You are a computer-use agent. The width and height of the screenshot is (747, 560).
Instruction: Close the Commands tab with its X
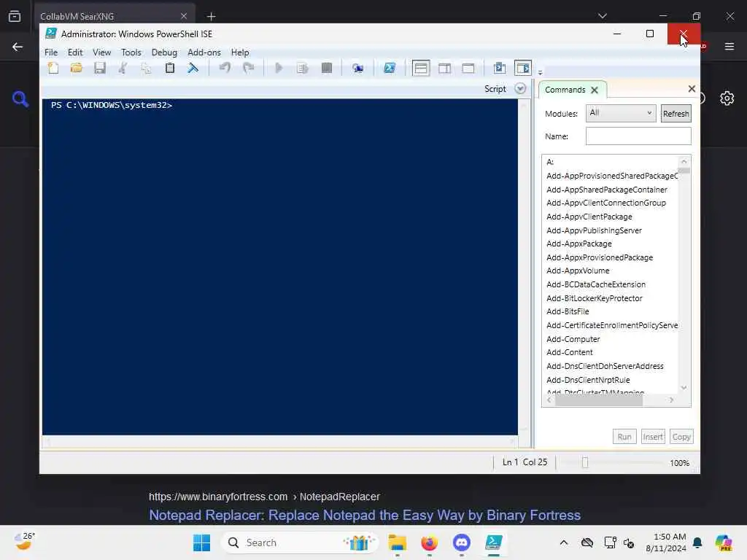tap(594, 90)
